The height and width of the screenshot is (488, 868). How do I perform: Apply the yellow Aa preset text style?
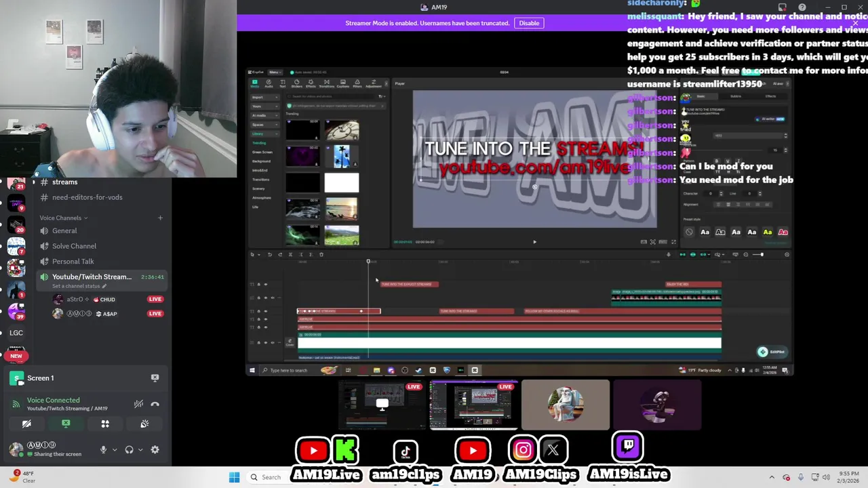768,232
